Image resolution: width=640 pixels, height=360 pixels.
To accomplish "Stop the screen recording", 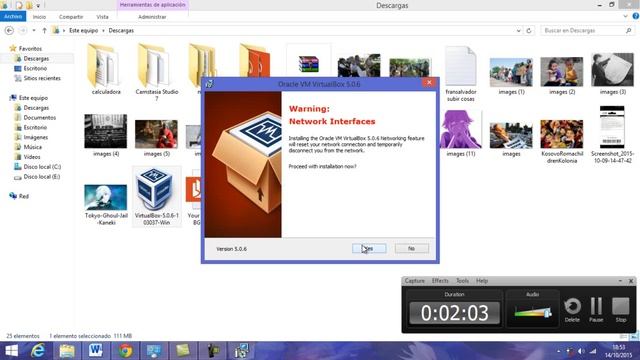I will click(x=621, y=310).
